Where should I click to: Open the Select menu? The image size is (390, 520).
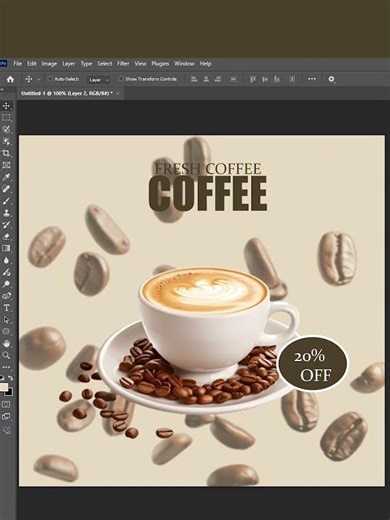click(x=105, y=64)
